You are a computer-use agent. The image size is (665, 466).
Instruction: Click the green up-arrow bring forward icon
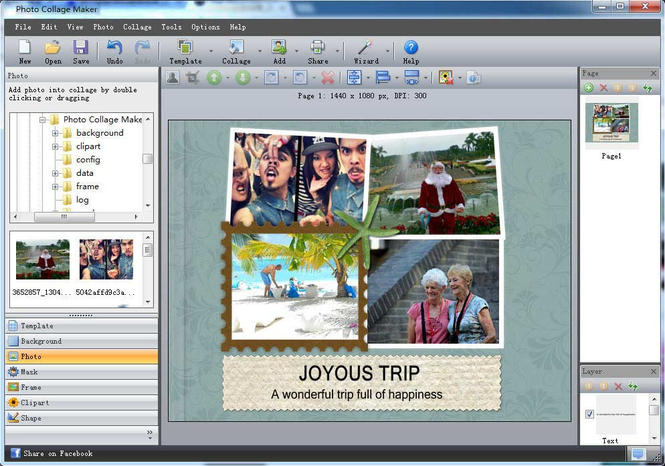click(214, 78)
